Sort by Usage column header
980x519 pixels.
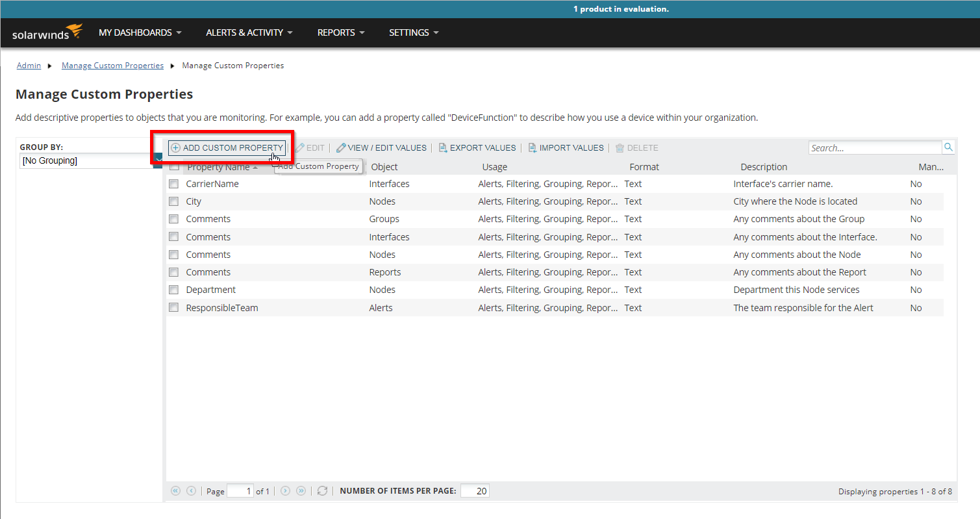tap(495, 167)
